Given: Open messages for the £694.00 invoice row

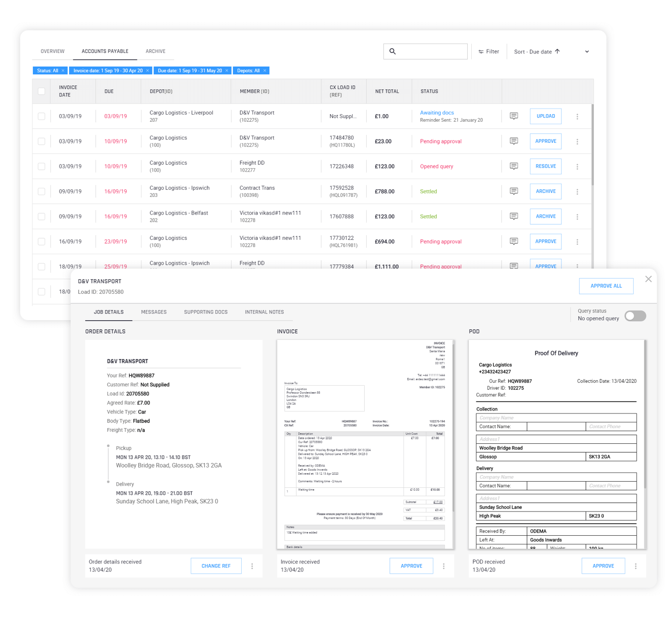Looking at the screenshot, I should pyautogui.click(x=514, y=241).
